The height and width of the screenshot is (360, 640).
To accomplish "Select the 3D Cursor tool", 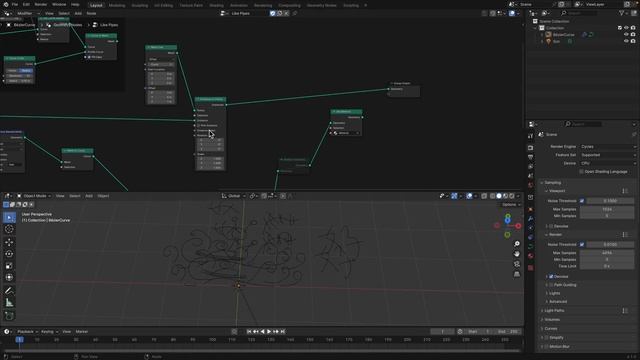I will tap(9, 229).
